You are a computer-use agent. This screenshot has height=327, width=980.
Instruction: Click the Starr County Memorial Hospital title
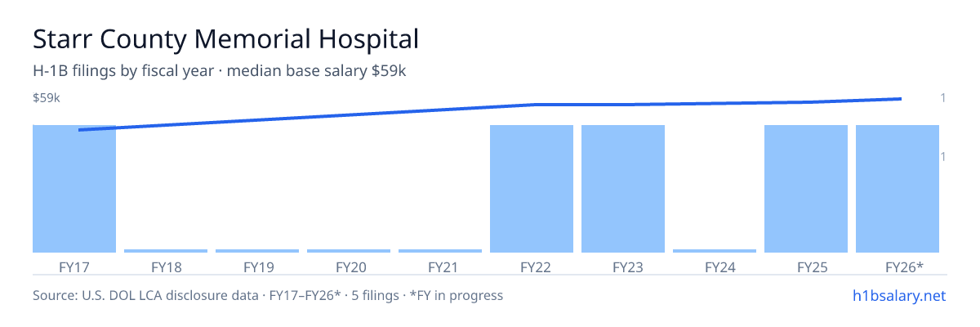tap(225, 38)
